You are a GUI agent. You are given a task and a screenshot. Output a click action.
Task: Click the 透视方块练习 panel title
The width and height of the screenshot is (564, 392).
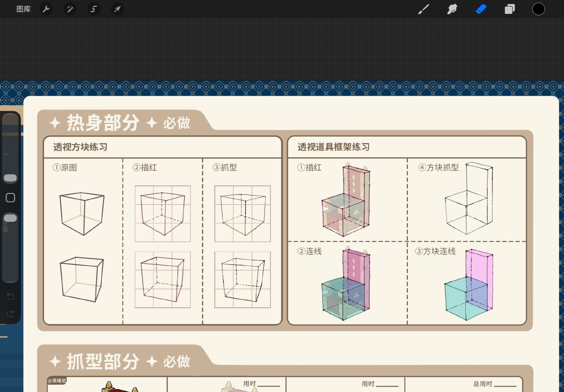pos(80,147)
